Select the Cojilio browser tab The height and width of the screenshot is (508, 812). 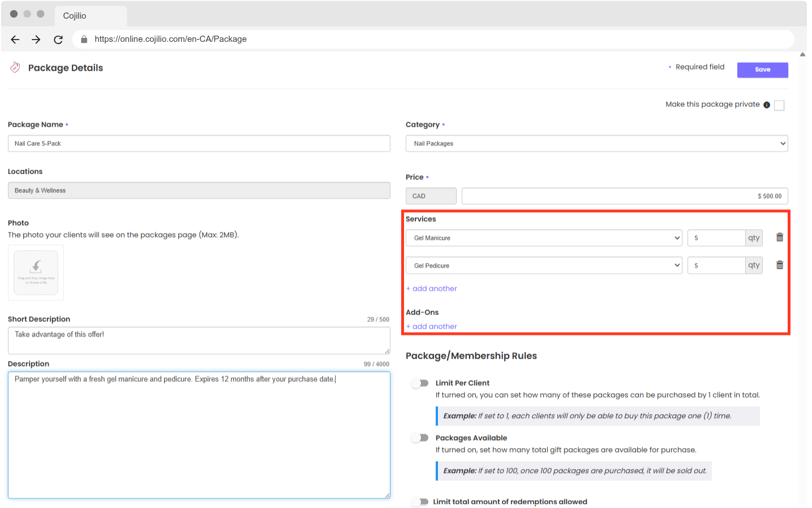click(x=91, y=16)
